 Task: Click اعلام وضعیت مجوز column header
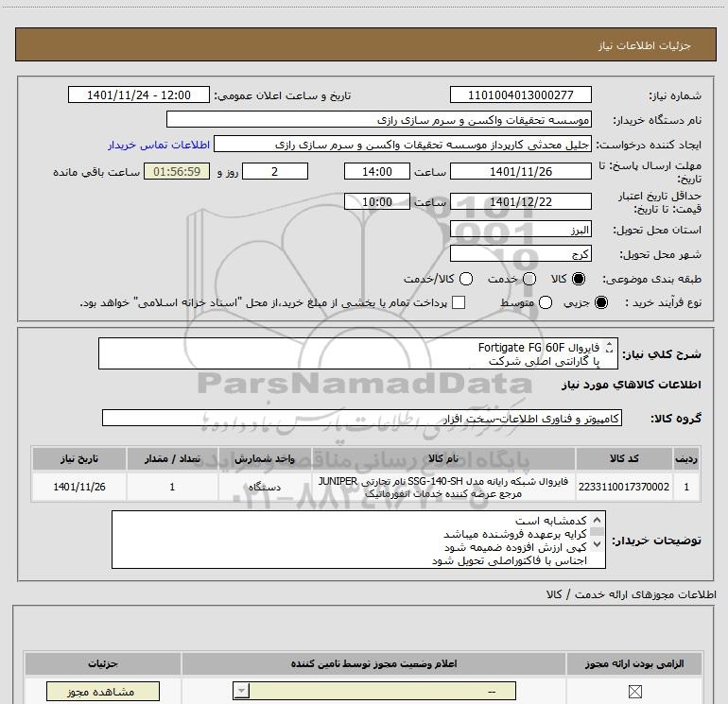pyautogui.click(x=373, y=664)
